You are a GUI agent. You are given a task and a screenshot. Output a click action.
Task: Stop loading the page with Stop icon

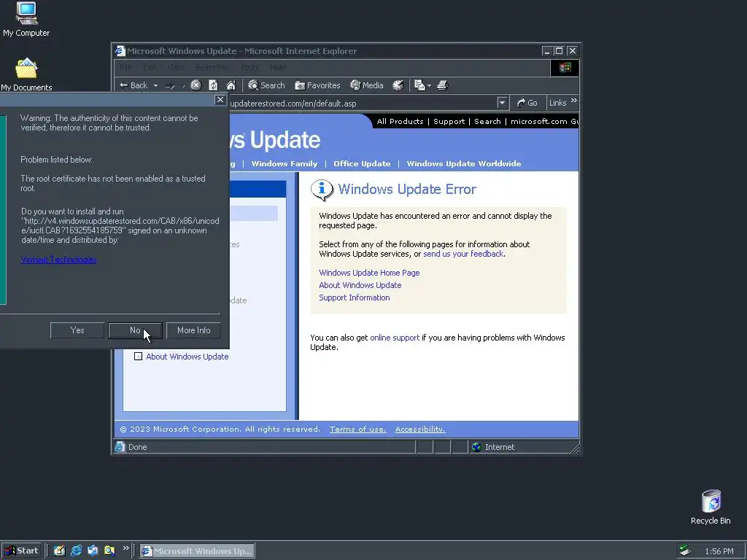[x=196, y=85]
